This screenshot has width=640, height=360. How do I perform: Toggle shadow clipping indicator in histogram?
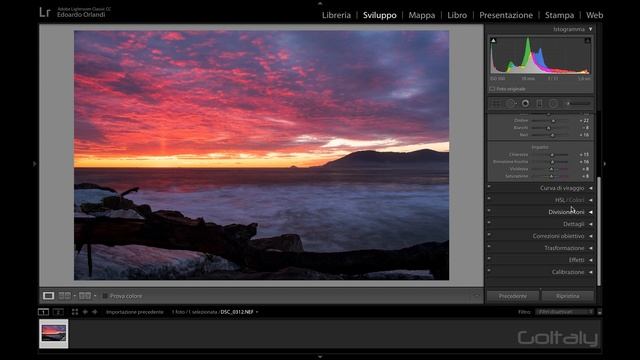click(493, 40)
